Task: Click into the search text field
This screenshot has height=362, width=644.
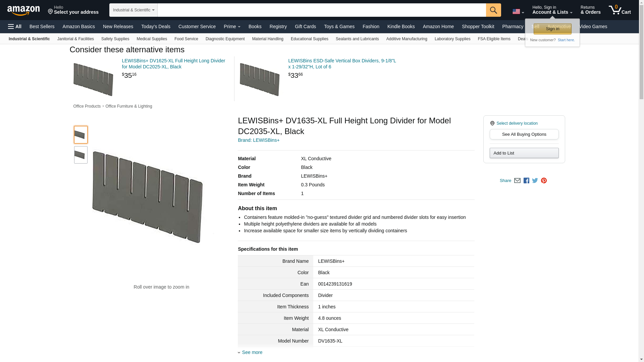Action: (x=321, y=10)
